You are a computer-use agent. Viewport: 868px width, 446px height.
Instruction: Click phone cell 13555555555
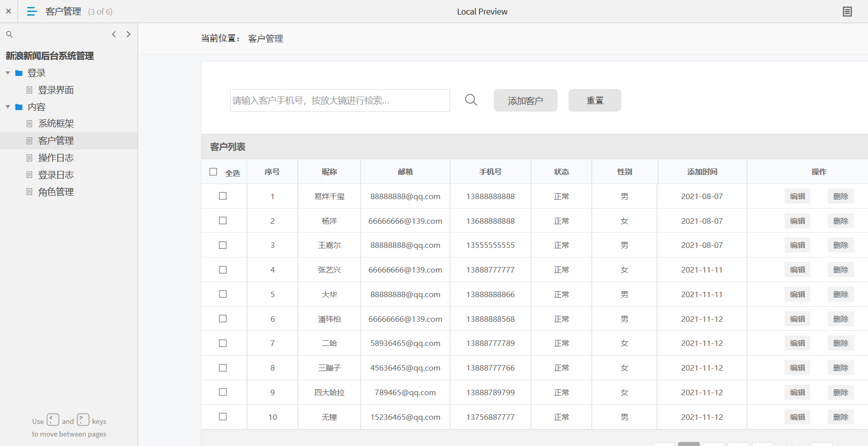[x=490, y=245]
